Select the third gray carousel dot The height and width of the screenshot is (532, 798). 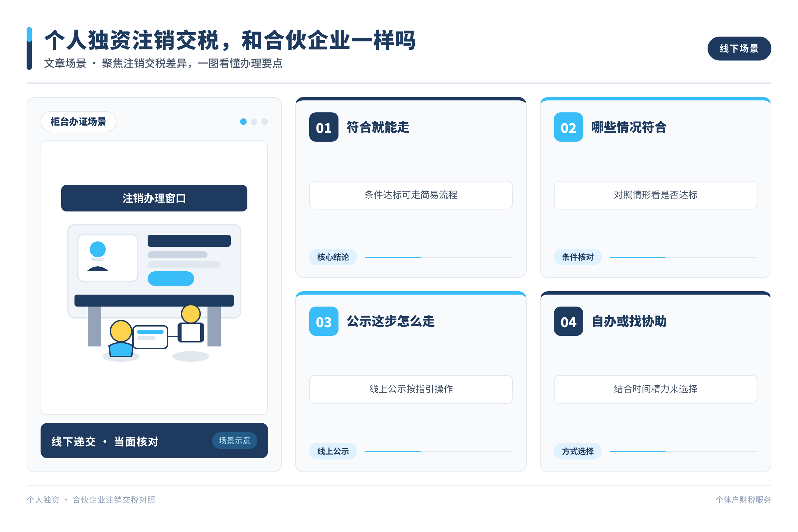(x=265, y=121)
